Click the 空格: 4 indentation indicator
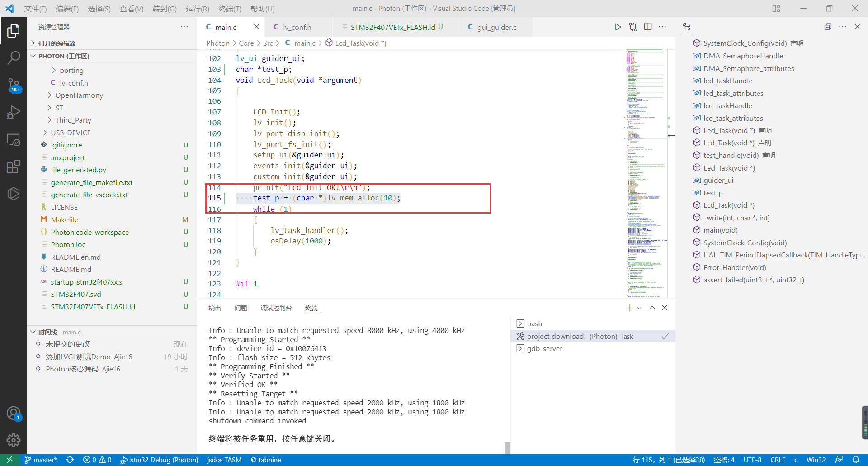The height and width of the screenshot is (466, 868). (724, 460)
